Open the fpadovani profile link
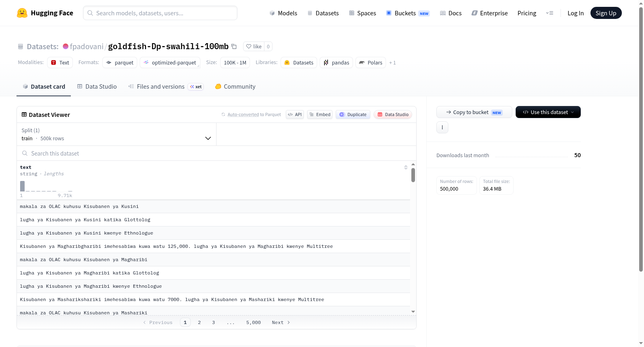644x347 pixels. 87,46
